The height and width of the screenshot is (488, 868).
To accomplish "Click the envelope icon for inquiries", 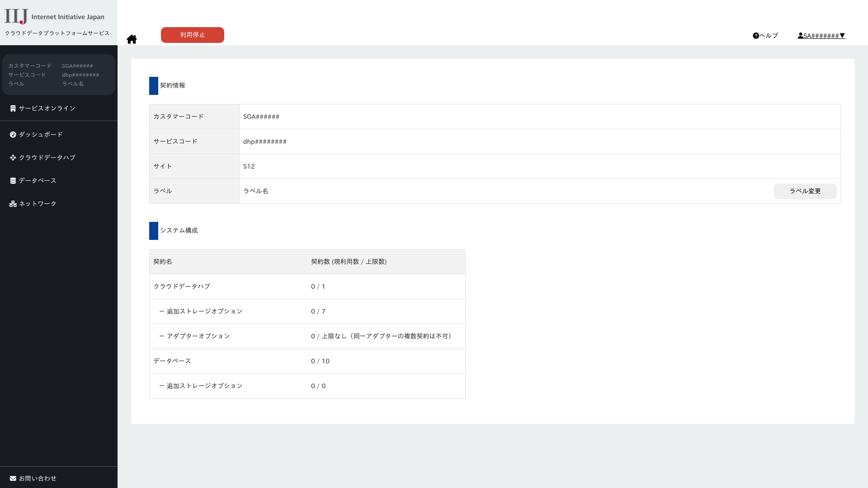I will coord(13,479).
